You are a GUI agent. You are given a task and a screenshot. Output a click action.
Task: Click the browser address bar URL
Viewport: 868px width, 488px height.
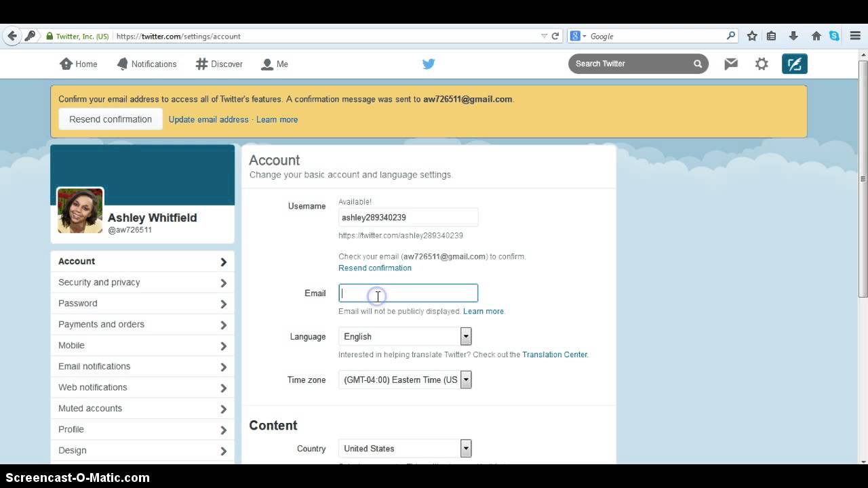[178, 37]
